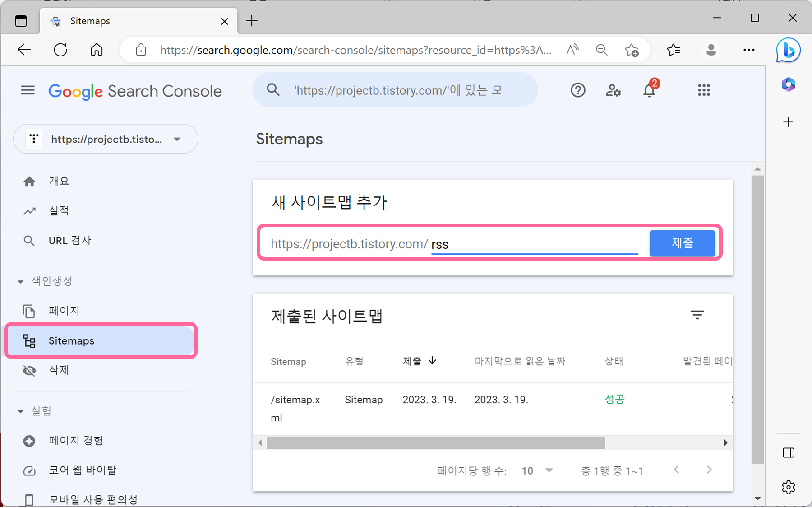812x508 pixels.
Task: Click the sitemap URL input field
Action: coord(534,244)
